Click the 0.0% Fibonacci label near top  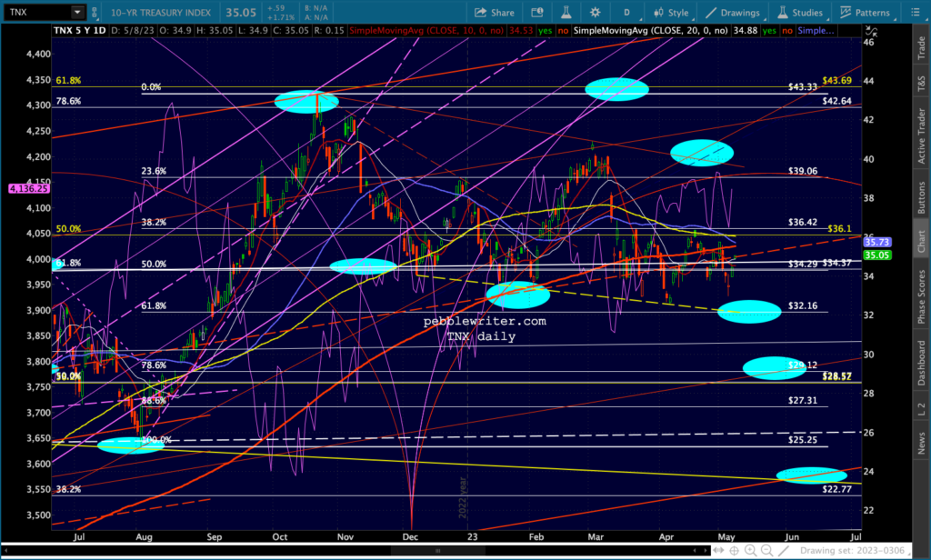point(151,86)
